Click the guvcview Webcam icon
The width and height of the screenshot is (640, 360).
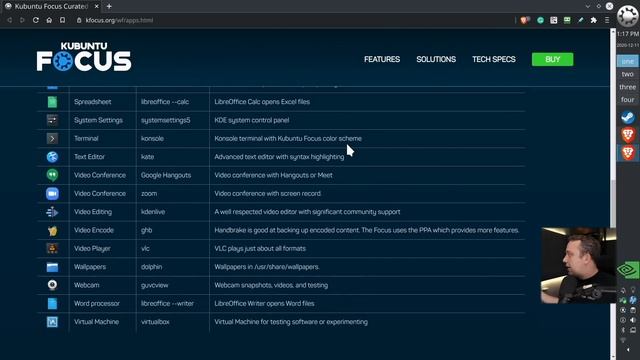52,285
